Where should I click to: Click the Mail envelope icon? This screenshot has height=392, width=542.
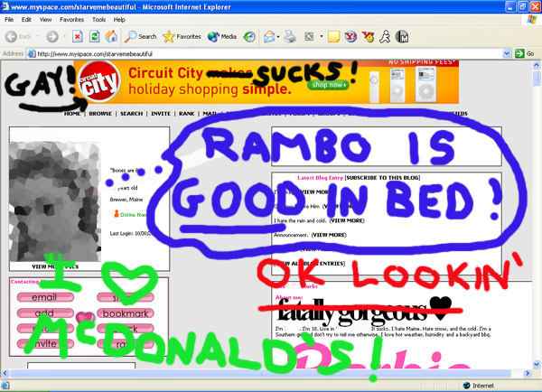[x=269, y=36]
